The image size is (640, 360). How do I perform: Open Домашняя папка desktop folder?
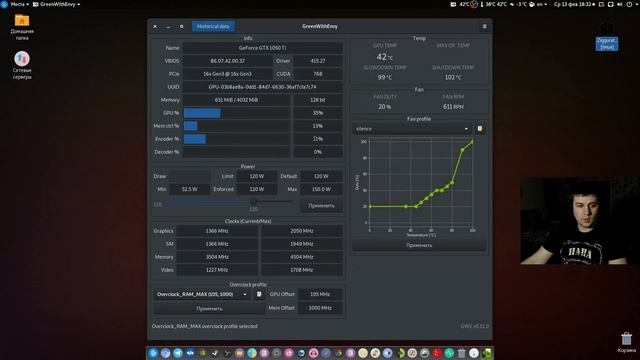(x=22, y=27)
